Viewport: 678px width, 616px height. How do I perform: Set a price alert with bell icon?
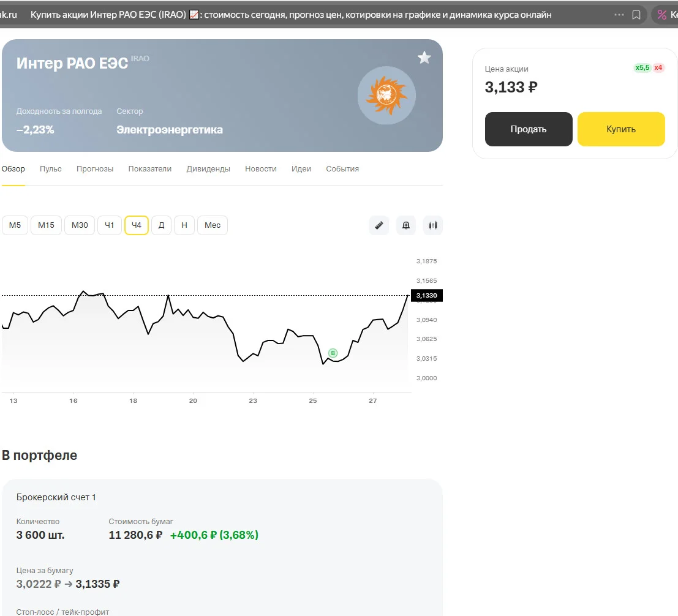(x=406, y=225)
